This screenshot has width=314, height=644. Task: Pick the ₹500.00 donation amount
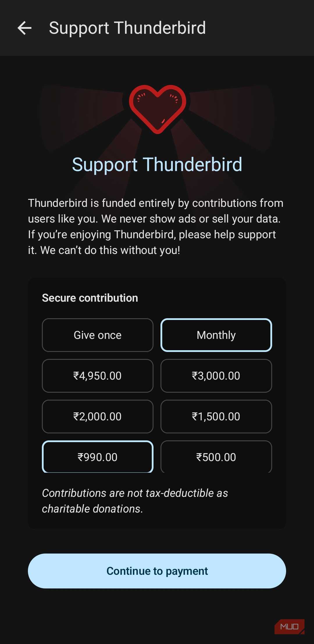click(x=216, y=457)
